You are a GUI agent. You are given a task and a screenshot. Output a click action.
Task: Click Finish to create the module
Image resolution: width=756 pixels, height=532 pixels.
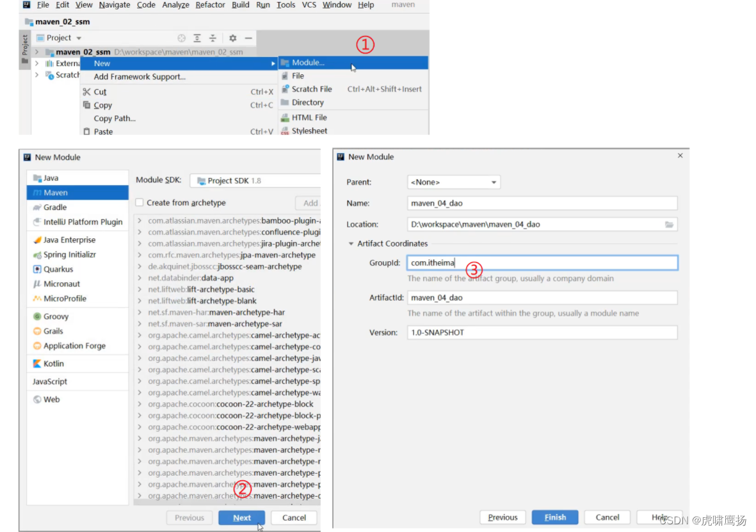tap(555, 517)
